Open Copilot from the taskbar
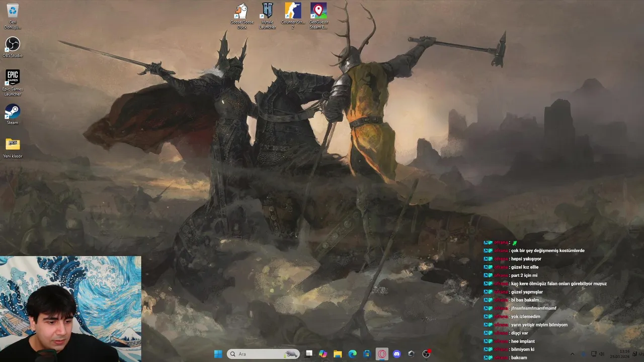Viewport: 644px width, 362px height. (x=323, y=354)
